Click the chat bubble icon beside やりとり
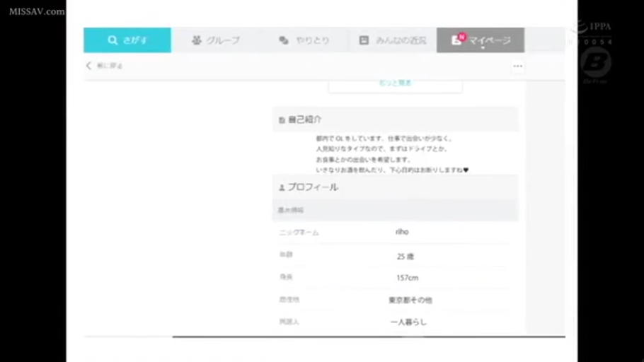The image size is (644, 362). pos(284,40)
